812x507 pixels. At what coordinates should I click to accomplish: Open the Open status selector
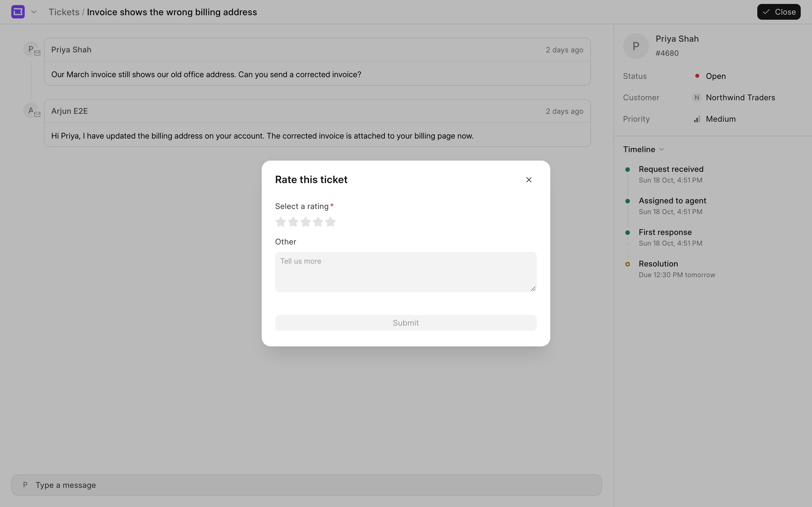pyautogui.click(x=711, y=76)
